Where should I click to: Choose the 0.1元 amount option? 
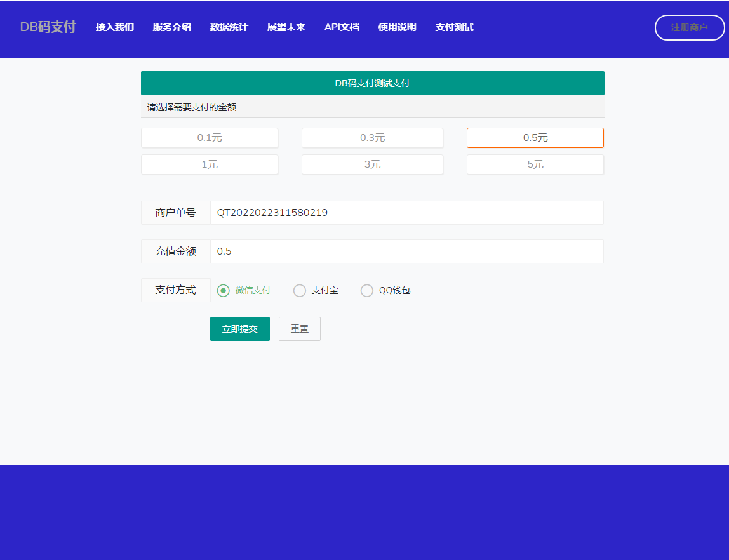[210, 138]
